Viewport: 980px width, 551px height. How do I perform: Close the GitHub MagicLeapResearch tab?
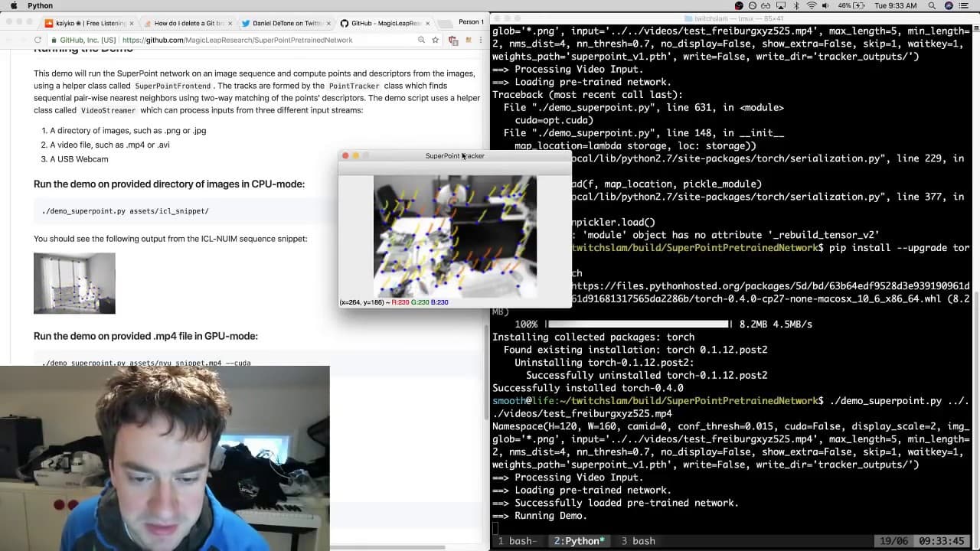[x=426, y=24]
